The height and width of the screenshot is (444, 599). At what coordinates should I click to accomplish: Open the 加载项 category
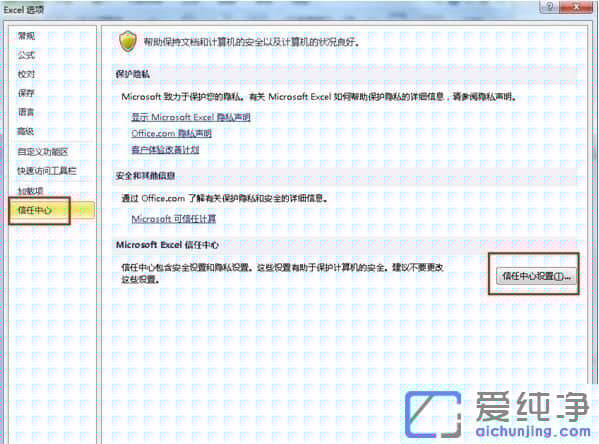[31, 191]
